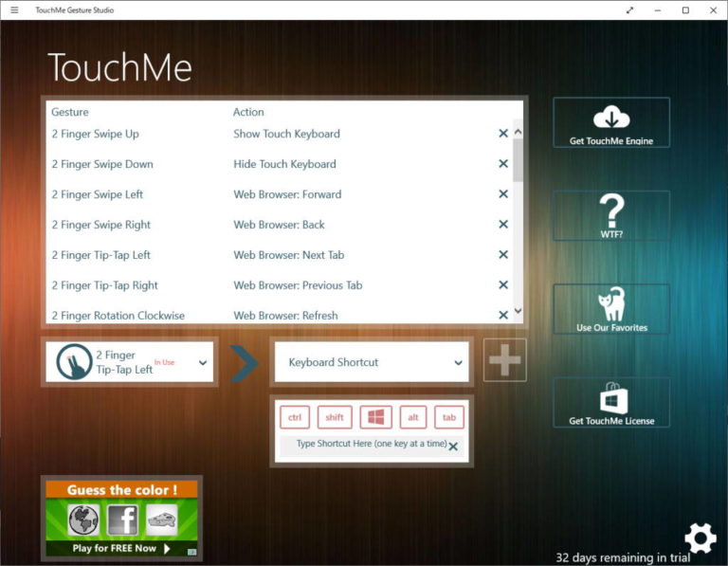
Task: Open settings via the gear icon
Action: [701, 538]
